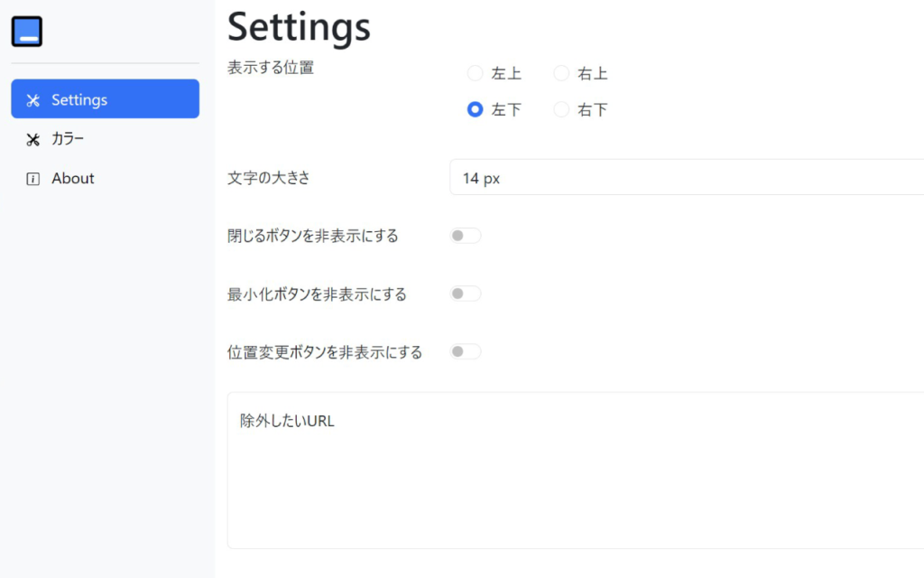The image size is (924, 578).
Task: Click the 位置変更ボタンを非表示にする label
Action: 325,352
